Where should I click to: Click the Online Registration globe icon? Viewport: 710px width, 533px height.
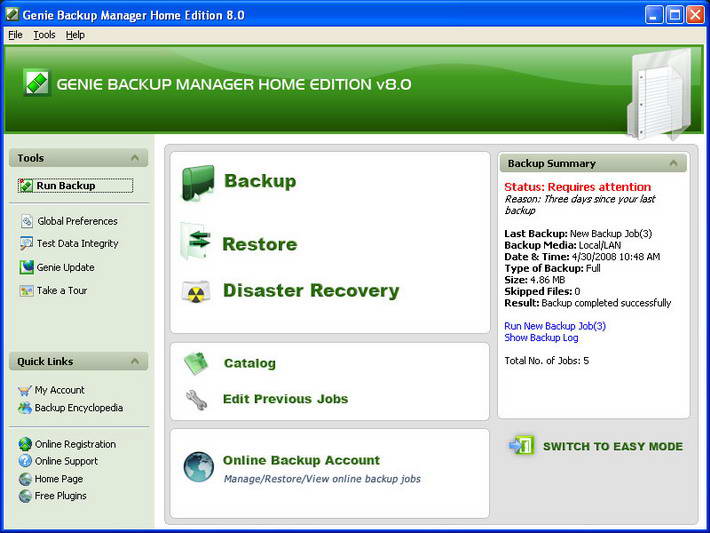point(25,444)
